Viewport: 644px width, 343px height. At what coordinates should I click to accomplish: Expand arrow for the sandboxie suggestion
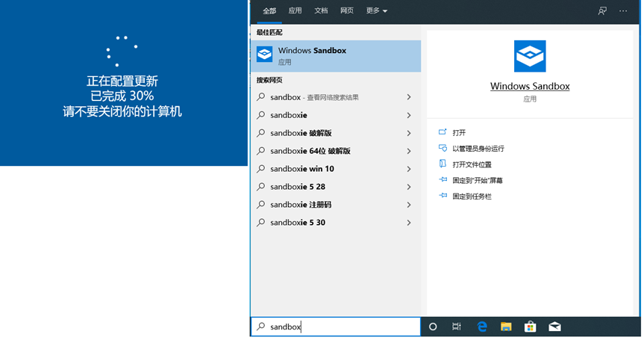[x=409, y=115]
